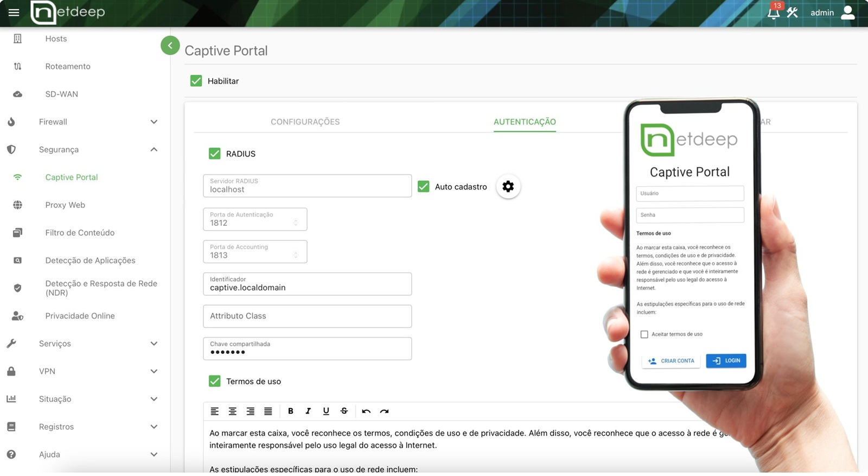Expand the Serviços menu chevron
Image resolution: width=868 pixels, height=476 pixels.
(154, 344)
